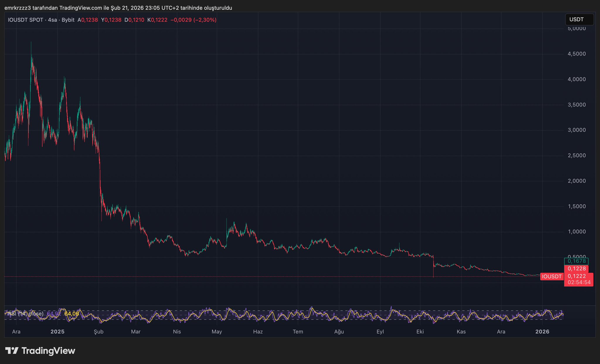
Task: Click the TradingView logo icon
Action: (12, 351)
